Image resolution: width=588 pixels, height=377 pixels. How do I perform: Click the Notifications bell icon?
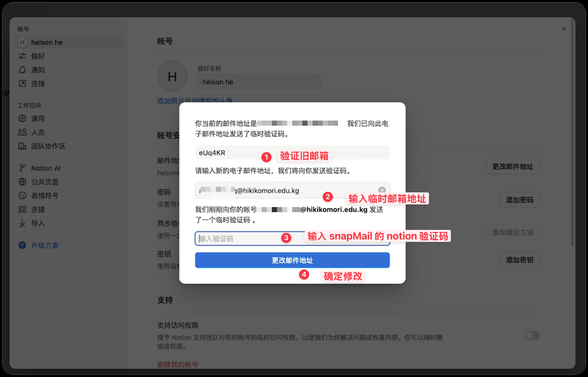[22, 70]
